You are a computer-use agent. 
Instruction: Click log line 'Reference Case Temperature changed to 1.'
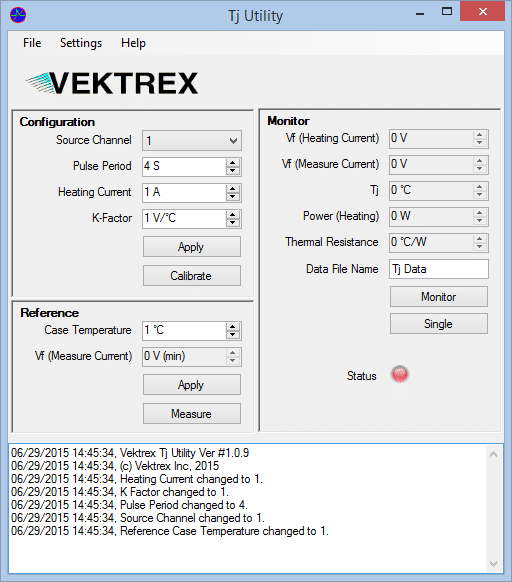click(170, 531)
